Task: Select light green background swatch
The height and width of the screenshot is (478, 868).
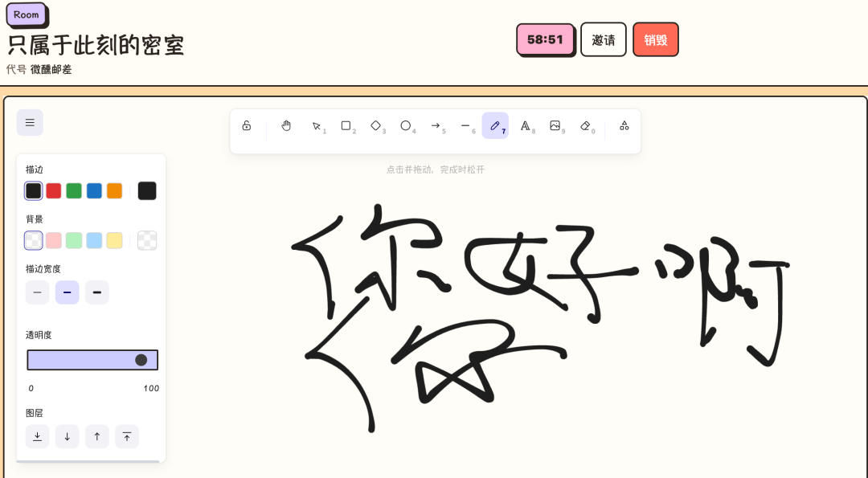Action: (x=74, y=241)
